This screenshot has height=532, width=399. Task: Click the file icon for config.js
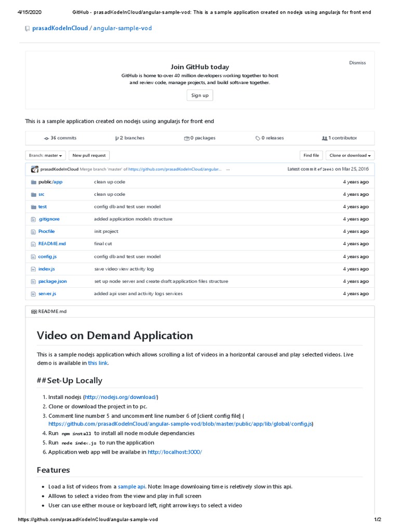point(33,257)
